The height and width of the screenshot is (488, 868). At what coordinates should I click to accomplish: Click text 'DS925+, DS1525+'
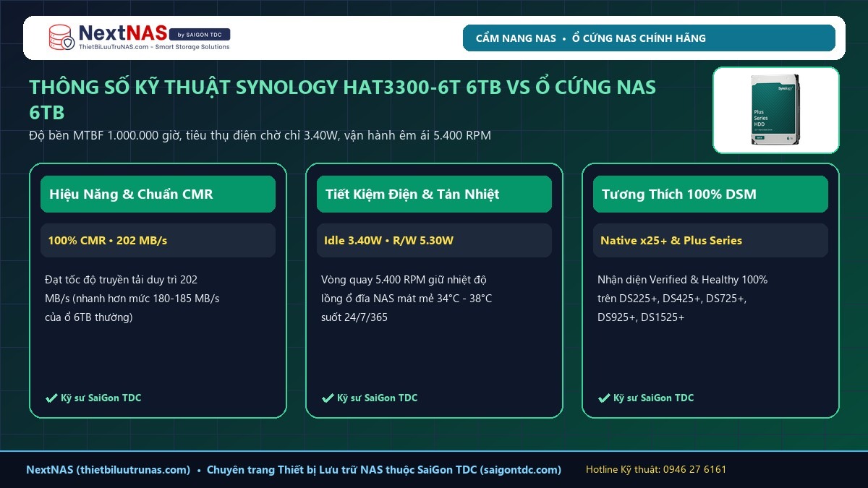641,317
